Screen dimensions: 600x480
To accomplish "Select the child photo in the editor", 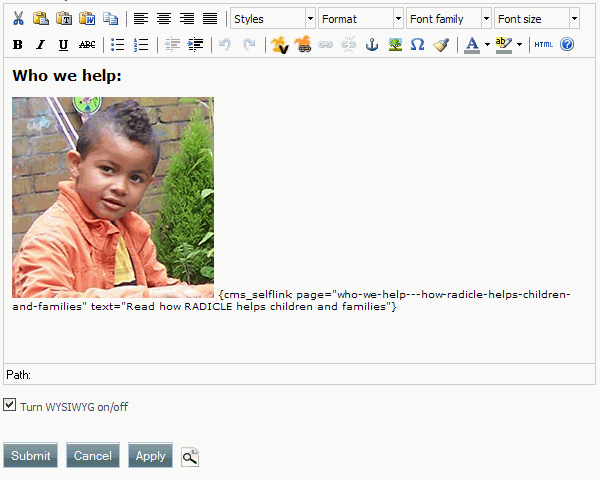I will click(113, 197).
